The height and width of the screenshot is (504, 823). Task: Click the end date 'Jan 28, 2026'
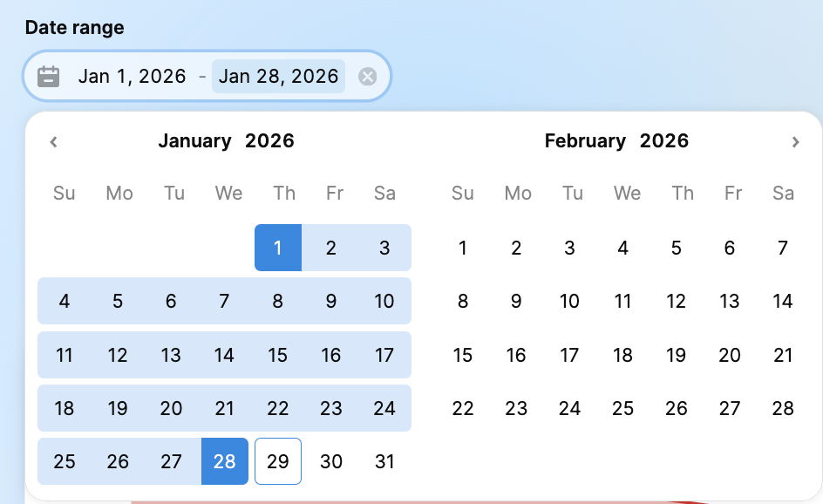[x=278, y=76]
